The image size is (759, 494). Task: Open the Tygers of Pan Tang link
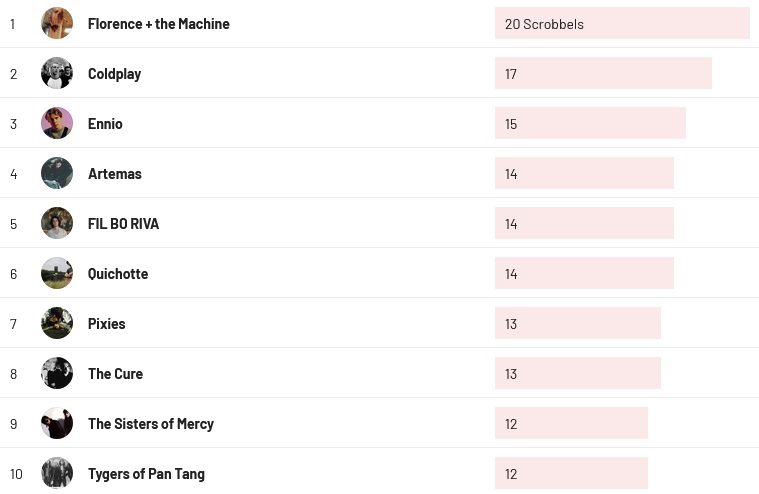[x=146, y=474]
